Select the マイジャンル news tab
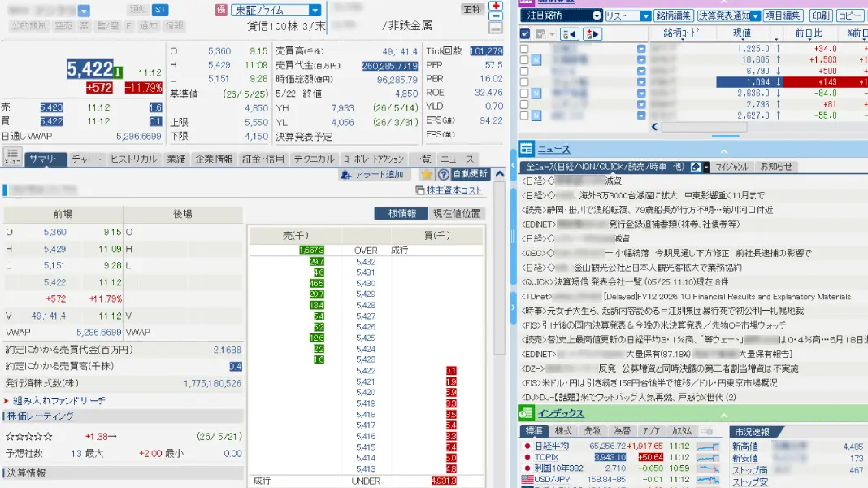The image size is (868, 488). point(731,167)
